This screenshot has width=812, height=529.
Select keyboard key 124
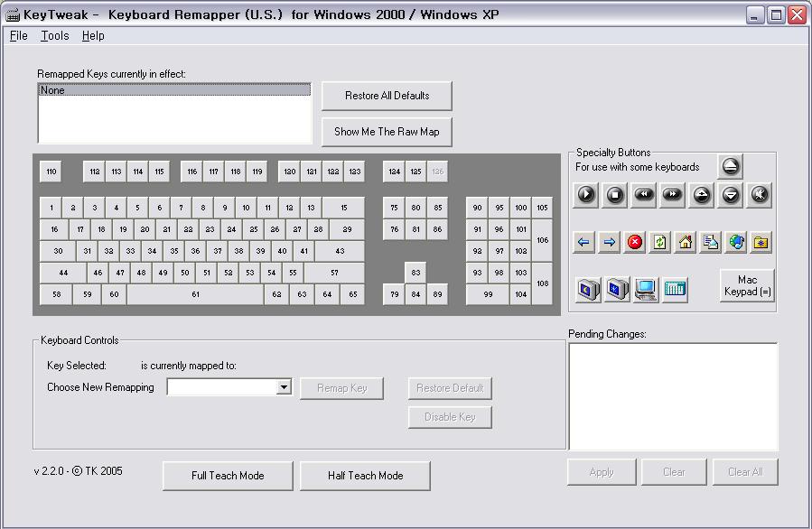[x=394, y=172]
